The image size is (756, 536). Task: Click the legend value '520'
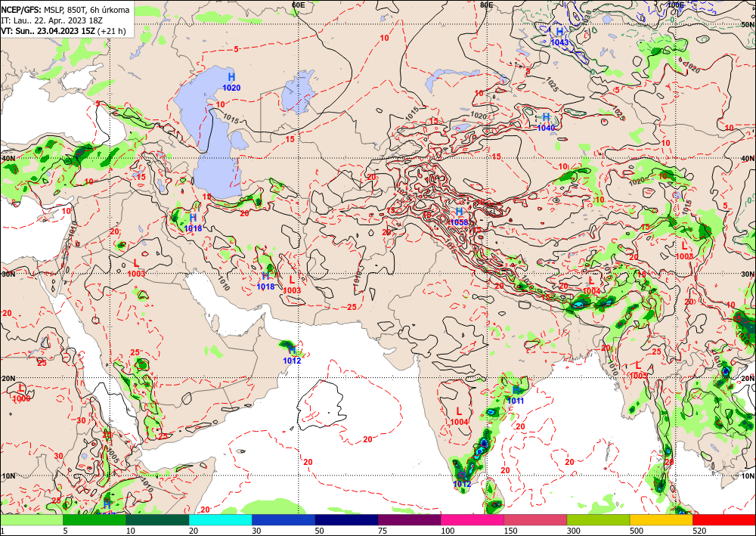tap(699, 531)
